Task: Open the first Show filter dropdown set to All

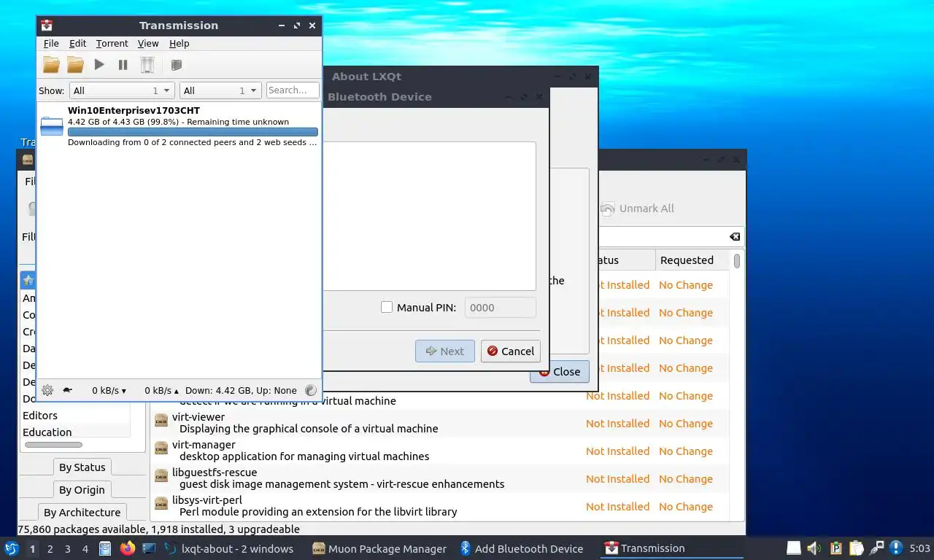Action: point(122,90)
